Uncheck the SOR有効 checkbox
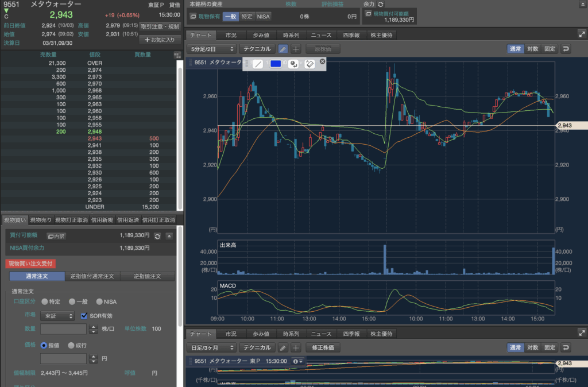 [84, 316]
